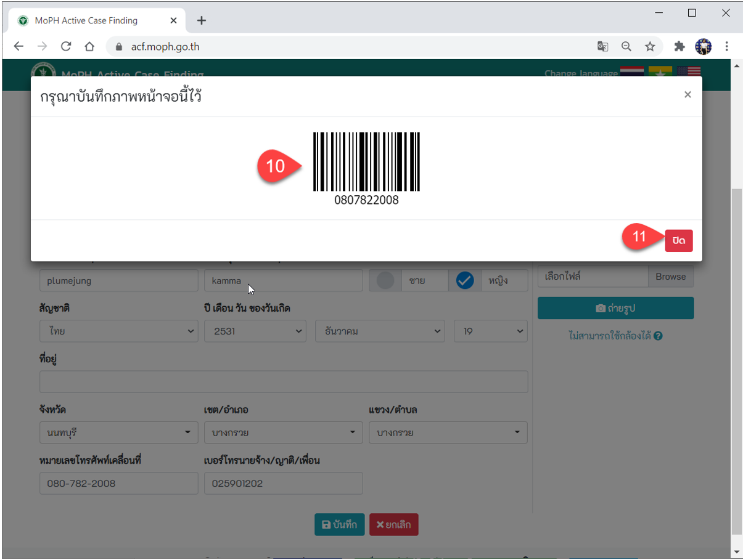Image resolution: width=743 pixels, height=560 pixels.
Task: Click the zoom magnifier icon in address bar
Action: (x=626, y=46)
